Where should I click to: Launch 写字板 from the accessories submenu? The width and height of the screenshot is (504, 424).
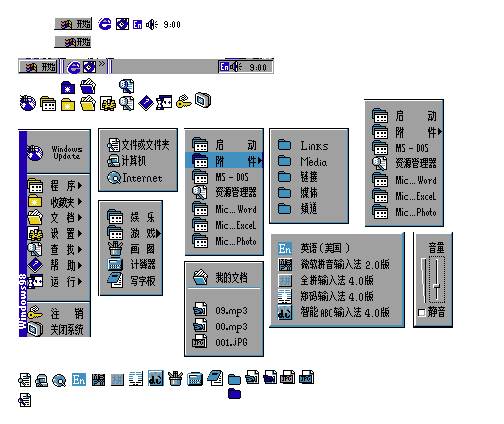click(x=131, y=281)
